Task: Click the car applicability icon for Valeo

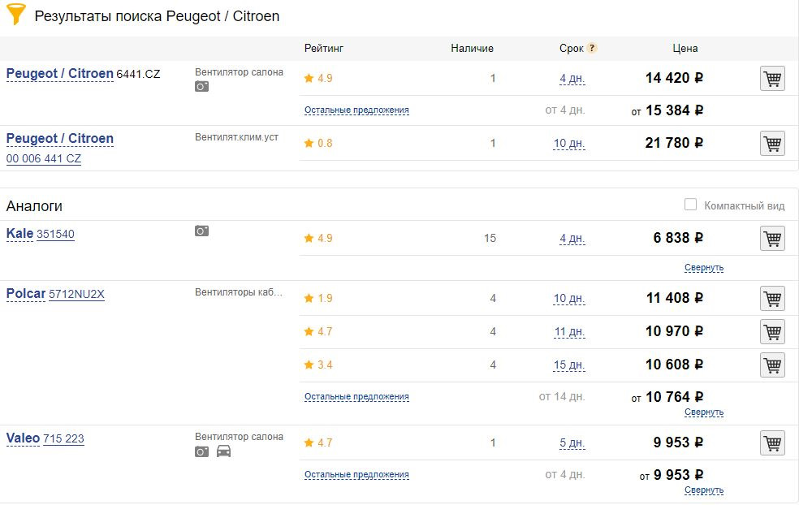Action: click(223, 451)
